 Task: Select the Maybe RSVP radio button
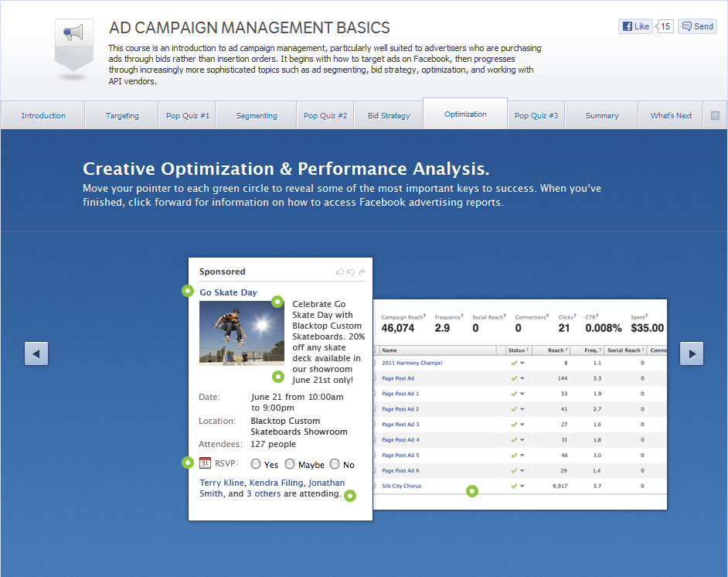(x=290, y=463)
